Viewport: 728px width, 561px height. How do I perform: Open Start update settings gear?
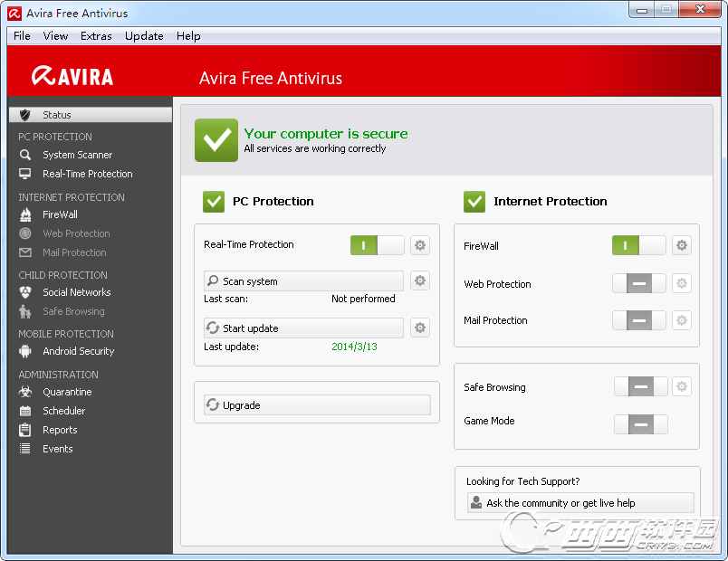click(x=420, y=328)
